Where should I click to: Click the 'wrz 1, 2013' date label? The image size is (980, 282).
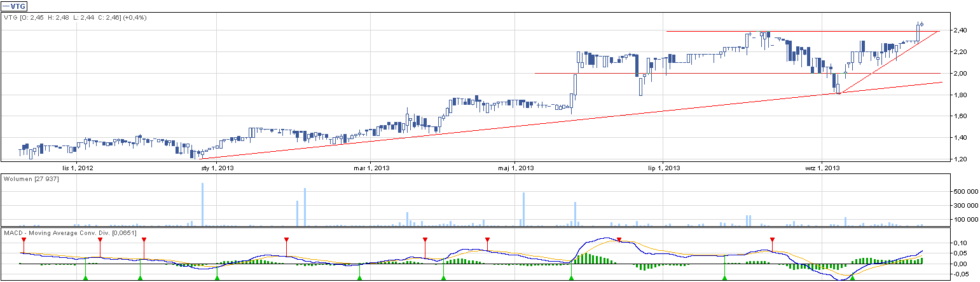pos(822,168)
